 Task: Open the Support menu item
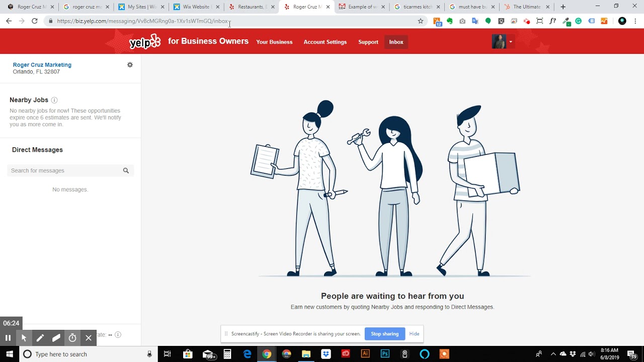(x=368, y=42)
